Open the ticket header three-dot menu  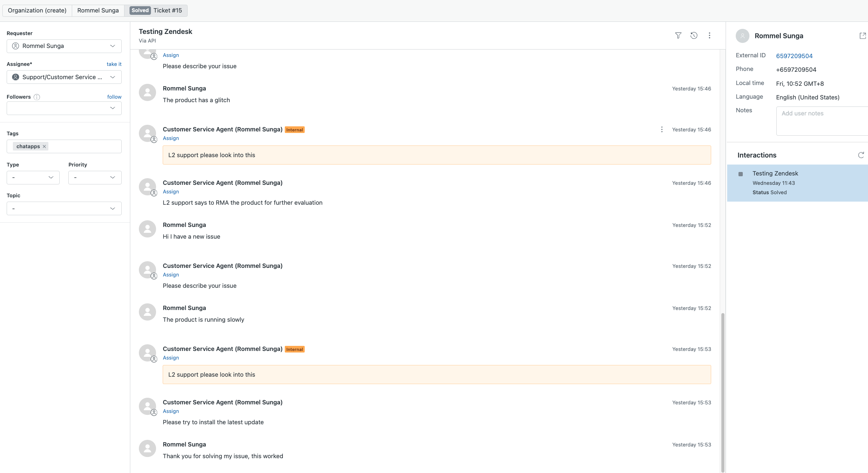click(709, 35)
